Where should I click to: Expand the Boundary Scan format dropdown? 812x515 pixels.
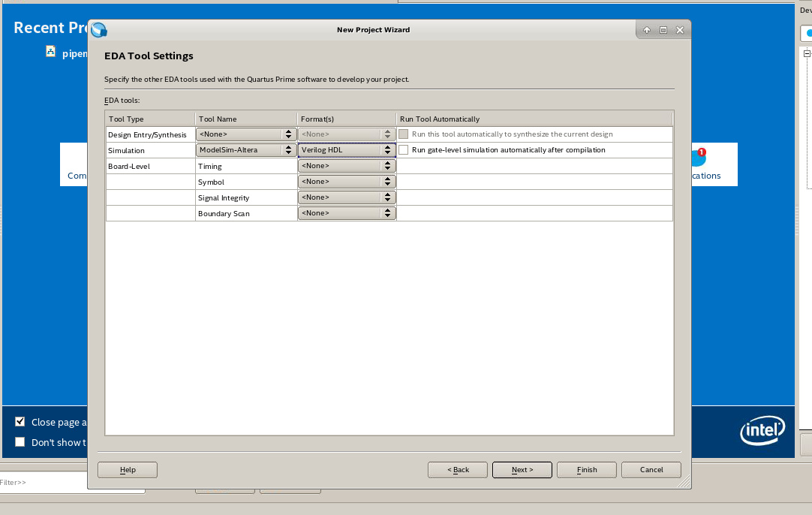coord(347,213)
